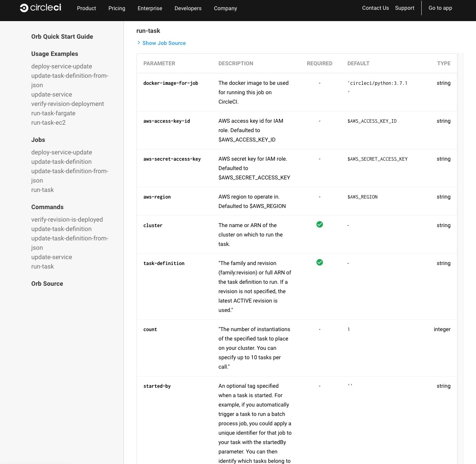Open verify-revision-is-deployed command

pyautogui.click(x=67, y=220)
